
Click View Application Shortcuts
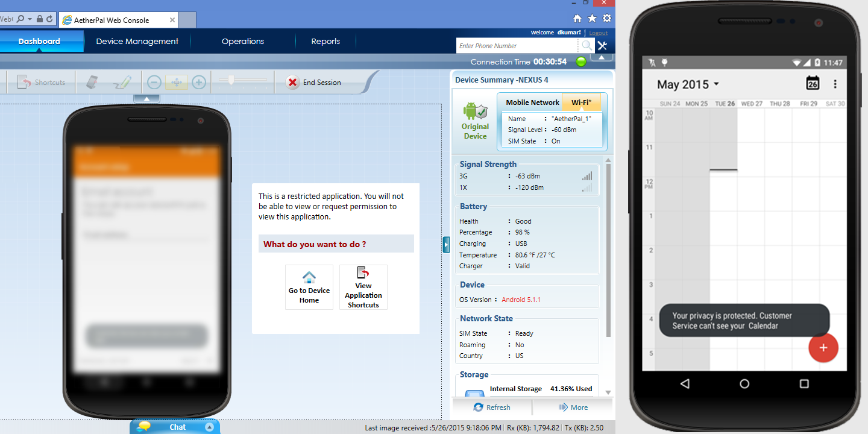[363, 287]
